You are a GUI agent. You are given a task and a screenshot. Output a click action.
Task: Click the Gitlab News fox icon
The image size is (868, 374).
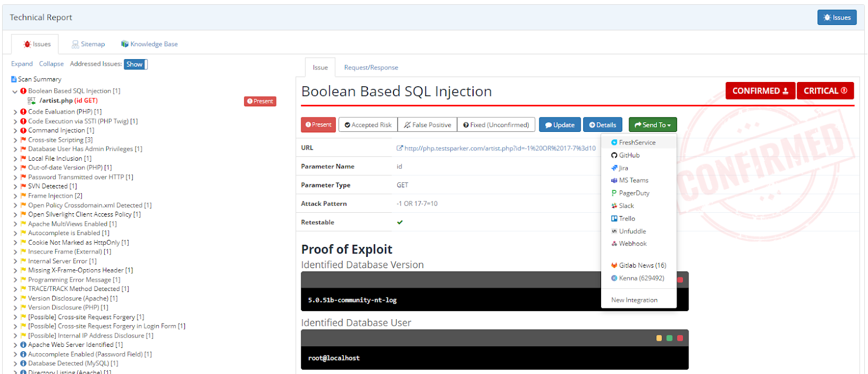[x=614, y=265]
